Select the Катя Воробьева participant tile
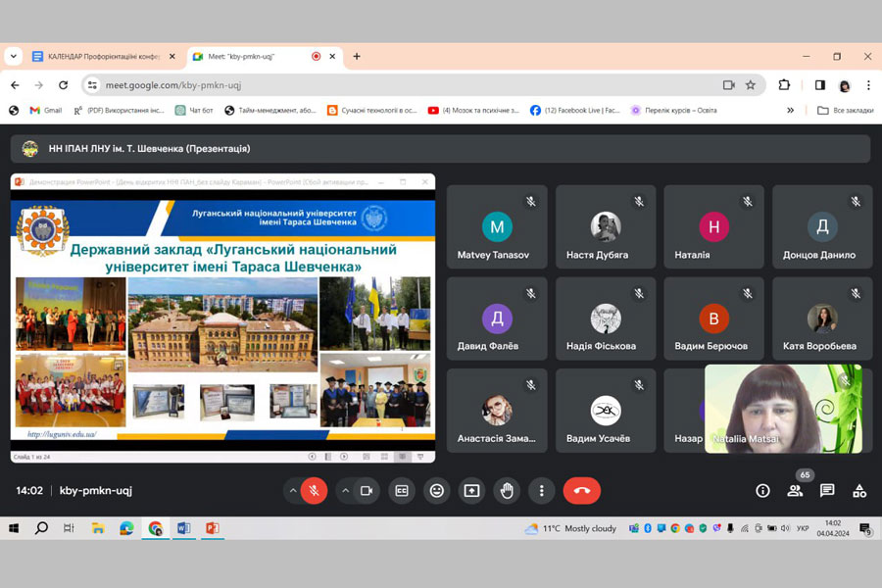Viewport: 882px width, 588px height. [x=822, y=318]
